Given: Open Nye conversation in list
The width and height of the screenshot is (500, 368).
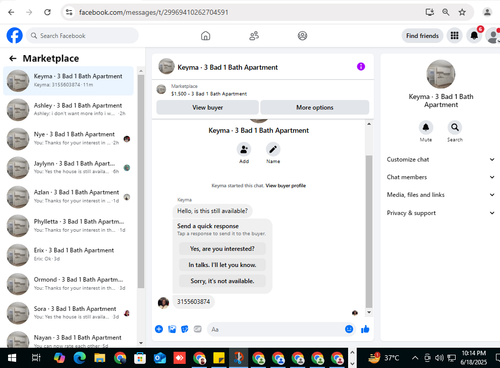Looking at the screenshot, I should pos(68,138).
